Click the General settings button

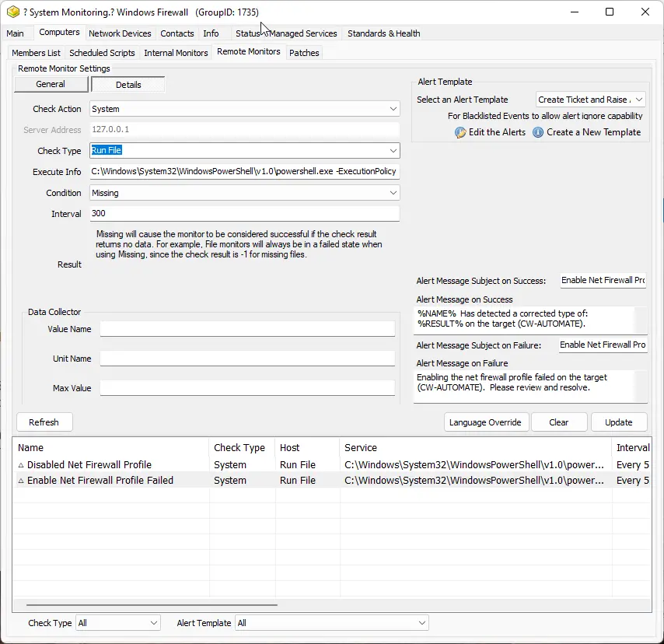[51, 84]
